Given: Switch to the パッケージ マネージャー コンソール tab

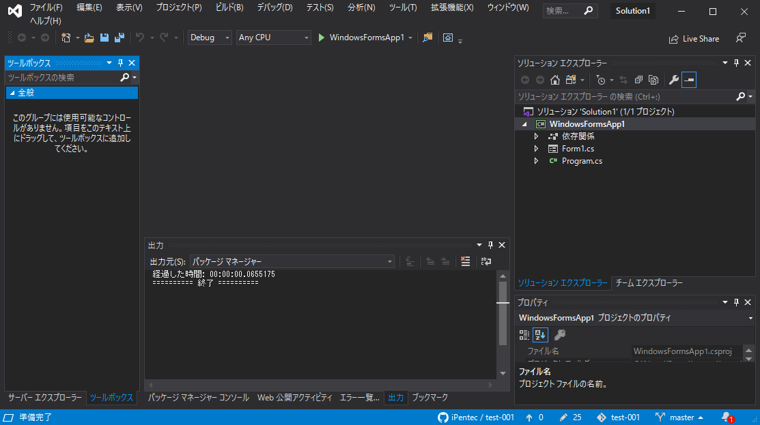Looking at the screenshot, I should tap(198, 397).
